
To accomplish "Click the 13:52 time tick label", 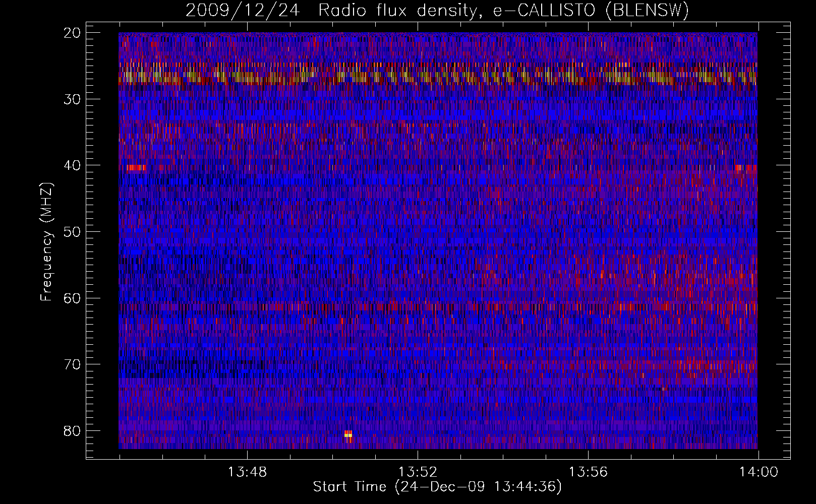I will pos(418,472).
